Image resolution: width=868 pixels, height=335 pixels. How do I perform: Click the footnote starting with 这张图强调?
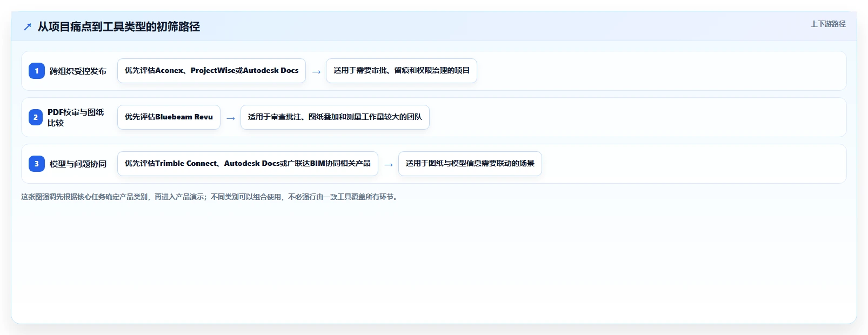(210, 197)
